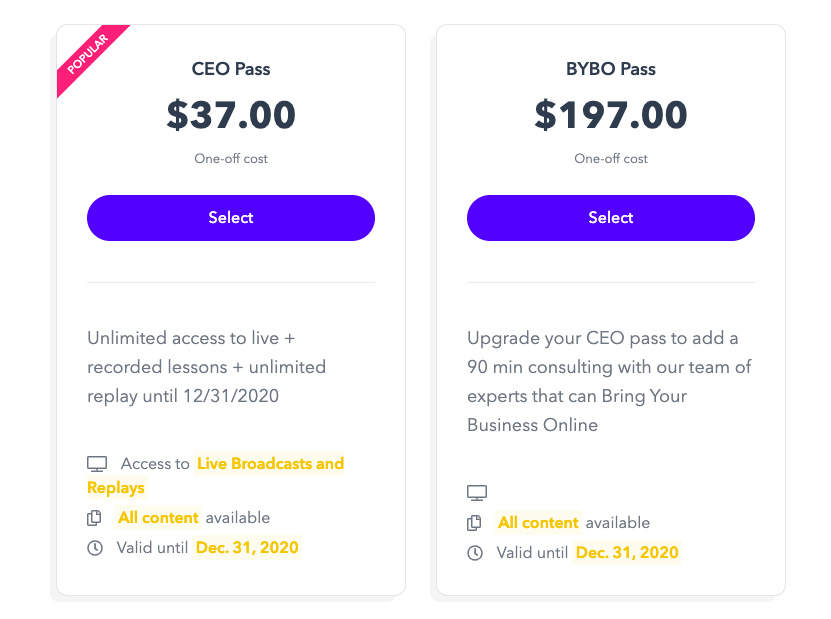Screen dimensions: 831x619
Task: Click the Dec. 31, 2020 date in CEO Pass
Action: [x=247, y=548]
